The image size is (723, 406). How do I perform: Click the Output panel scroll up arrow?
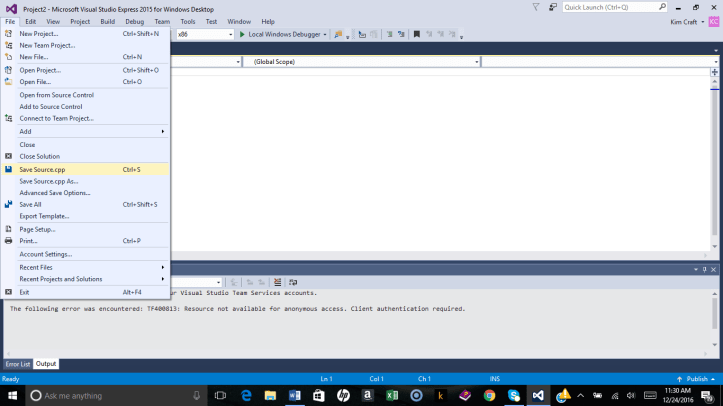point(714,294)
